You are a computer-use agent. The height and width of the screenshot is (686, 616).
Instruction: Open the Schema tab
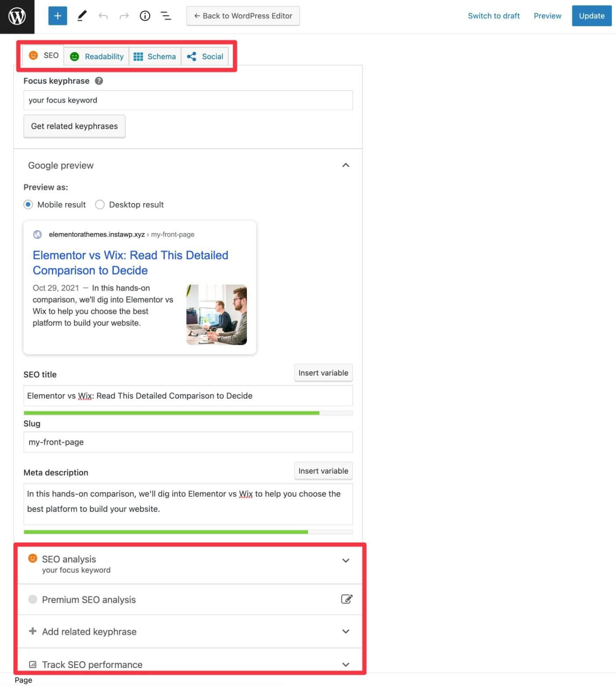point(155,56)
